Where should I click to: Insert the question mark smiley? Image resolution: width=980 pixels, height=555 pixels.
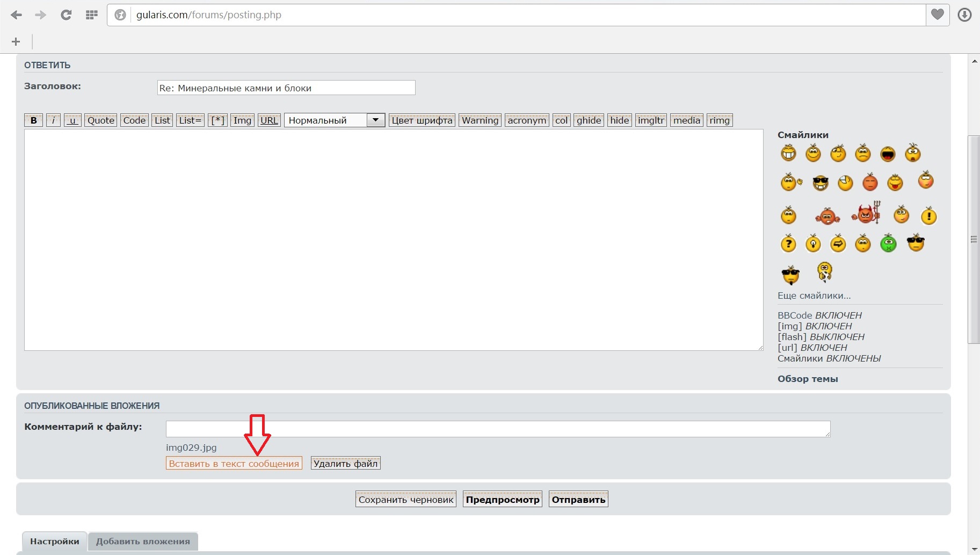(x=788, y=244)
